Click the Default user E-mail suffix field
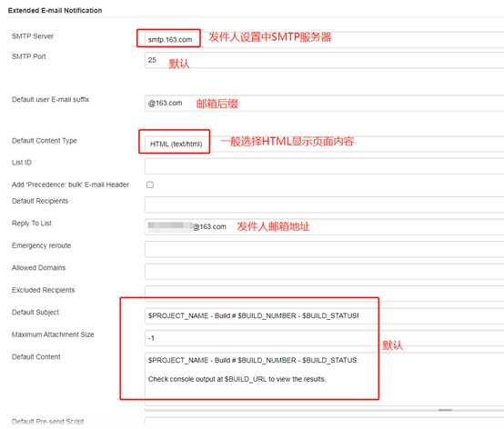This screenshot has height=429, width=504. point(324,103)
